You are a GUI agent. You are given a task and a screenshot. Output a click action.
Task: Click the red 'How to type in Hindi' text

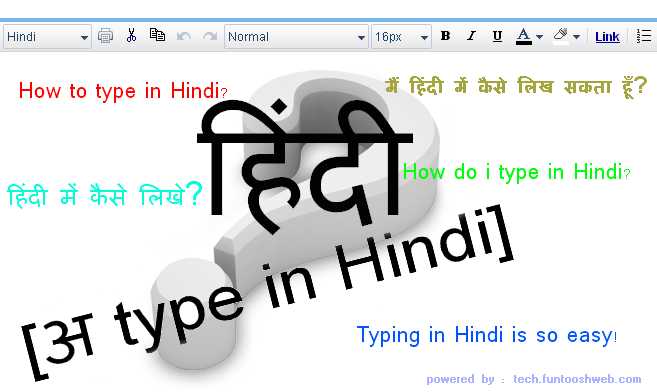coord(123,91)
